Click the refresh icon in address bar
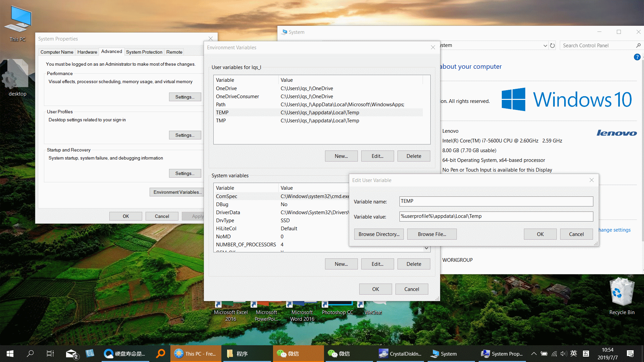This screenshot has height=362, width=644. (x=552, y=46)
